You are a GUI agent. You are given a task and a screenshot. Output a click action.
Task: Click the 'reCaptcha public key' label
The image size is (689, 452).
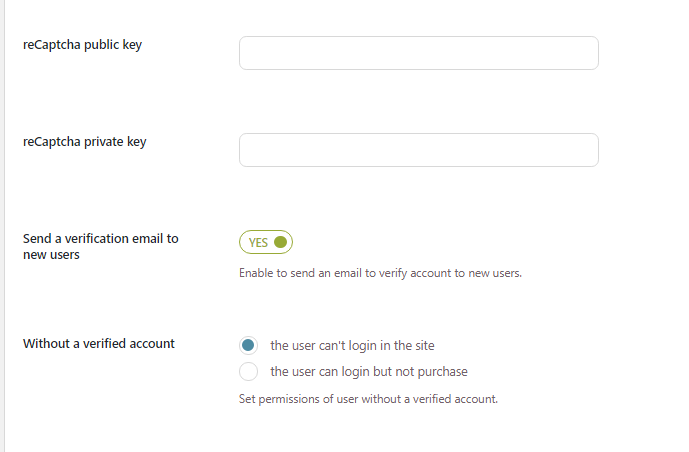pyautogui.click(x=82, y=45)
